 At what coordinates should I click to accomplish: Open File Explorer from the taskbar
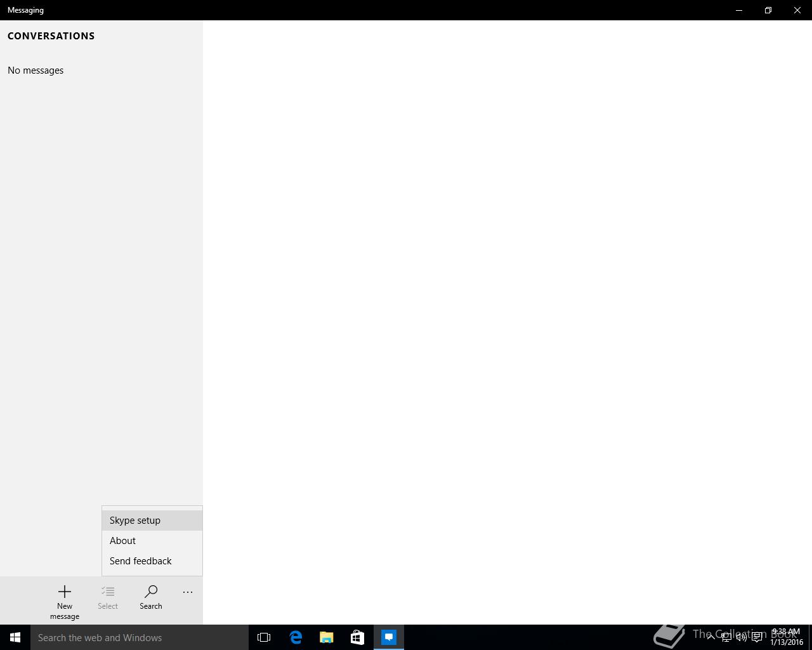327,637
